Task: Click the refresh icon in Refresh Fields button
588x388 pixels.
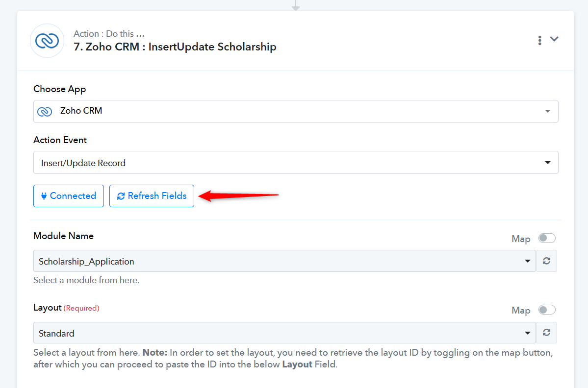Action: [x=121, y=196]
